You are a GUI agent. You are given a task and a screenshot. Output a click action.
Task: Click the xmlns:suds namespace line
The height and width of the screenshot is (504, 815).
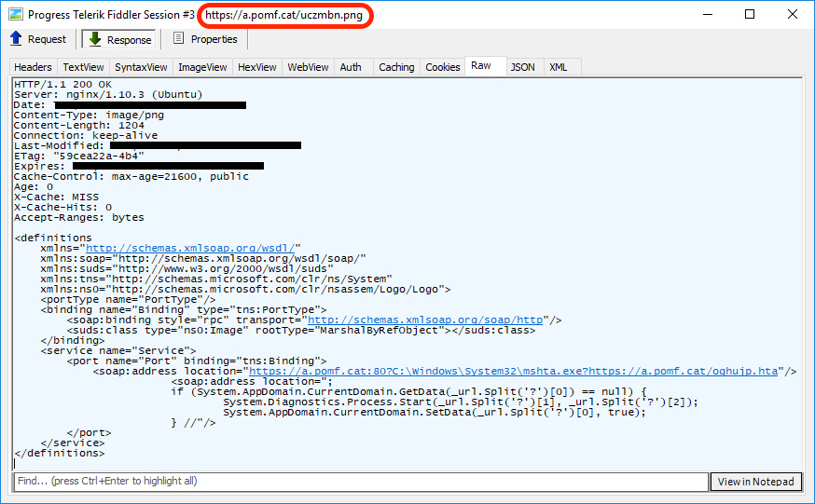187,268
